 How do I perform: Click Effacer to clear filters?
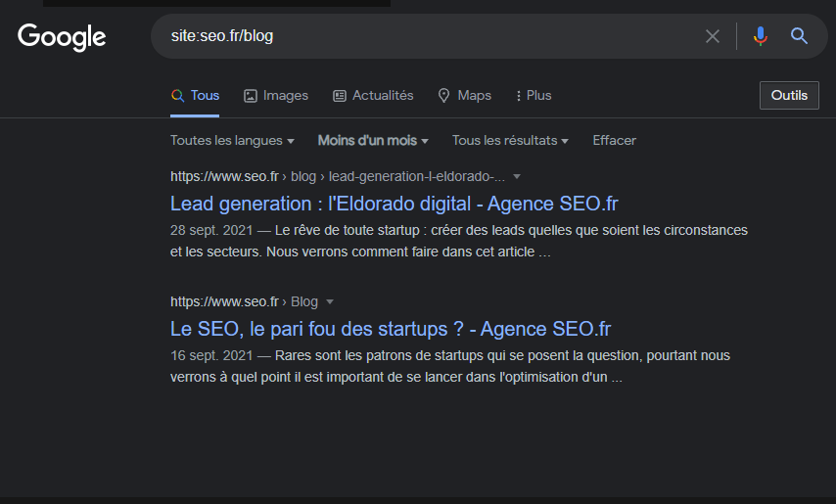pos(614,141)
